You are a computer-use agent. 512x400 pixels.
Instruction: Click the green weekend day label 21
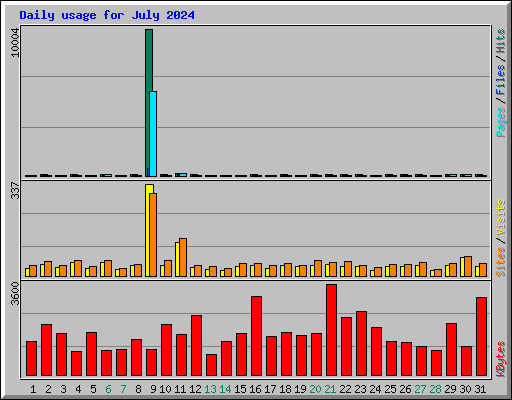[330, 389]
